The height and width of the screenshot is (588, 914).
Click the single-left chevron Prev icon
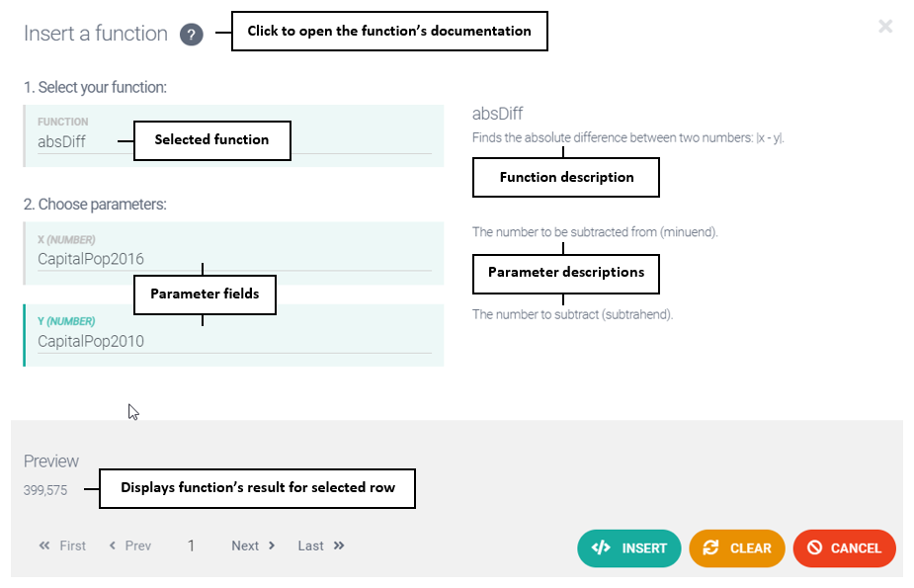[x=113, y=546]
